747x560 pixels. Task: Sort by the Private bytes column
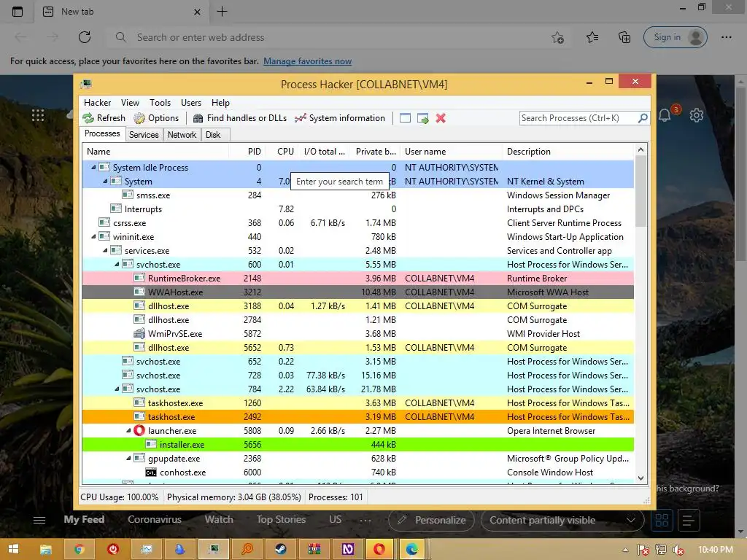point(374,152)
